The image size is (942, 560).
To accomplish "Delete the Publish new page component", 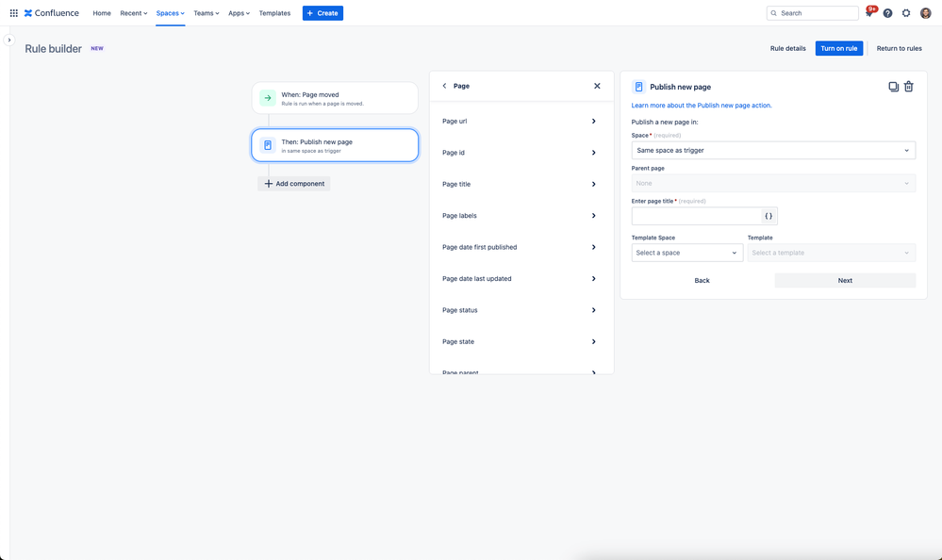I will [909, 87].
